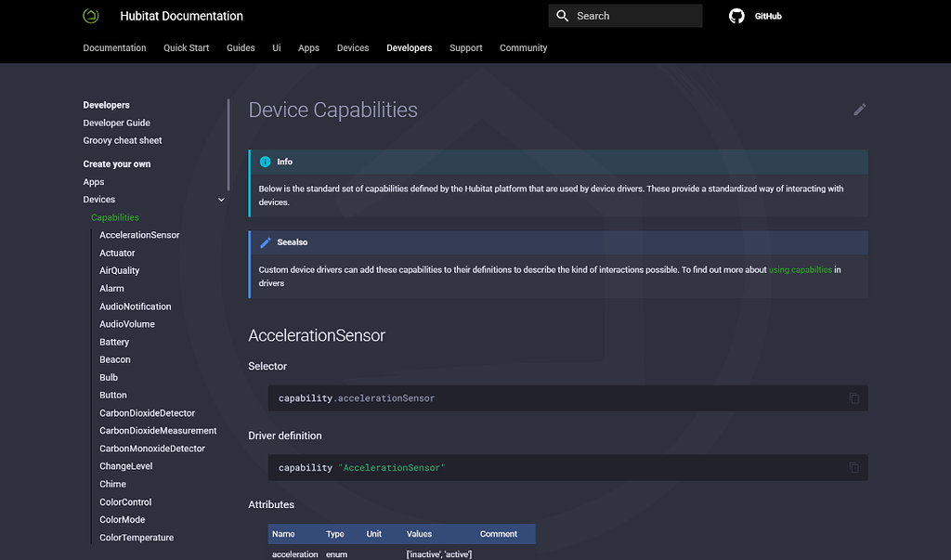
Task: Collapse the Devices section chevron
Action: [x=221, y=200]
